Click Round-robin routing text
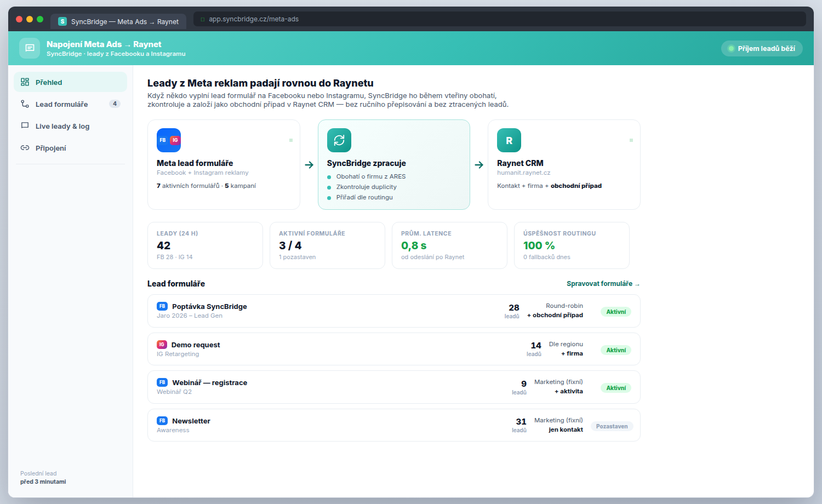The width and height of the screenshot is (822, 504). click(564, 306)
